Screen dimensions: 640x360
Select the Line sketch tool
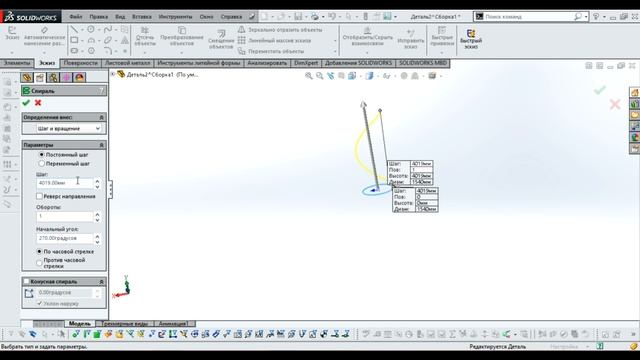(74, 29)
